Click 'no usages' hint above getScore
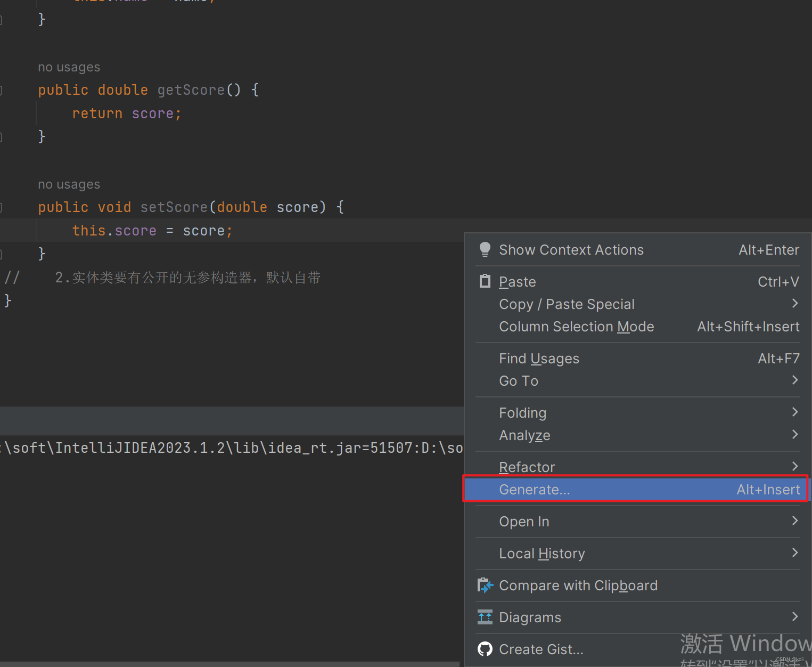The height and width of the screenshot is (667, 812). coord(69,67)
